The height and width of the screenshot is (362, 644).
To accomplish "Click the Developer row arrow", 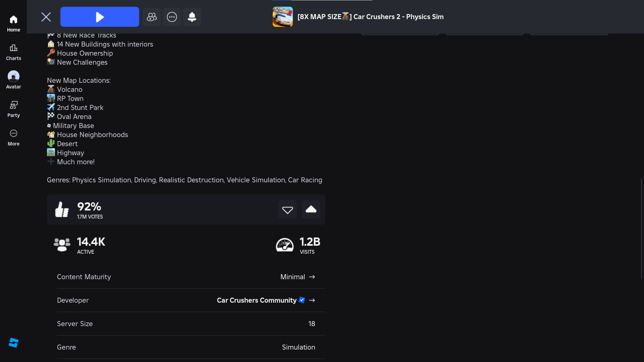I will 312,300.
